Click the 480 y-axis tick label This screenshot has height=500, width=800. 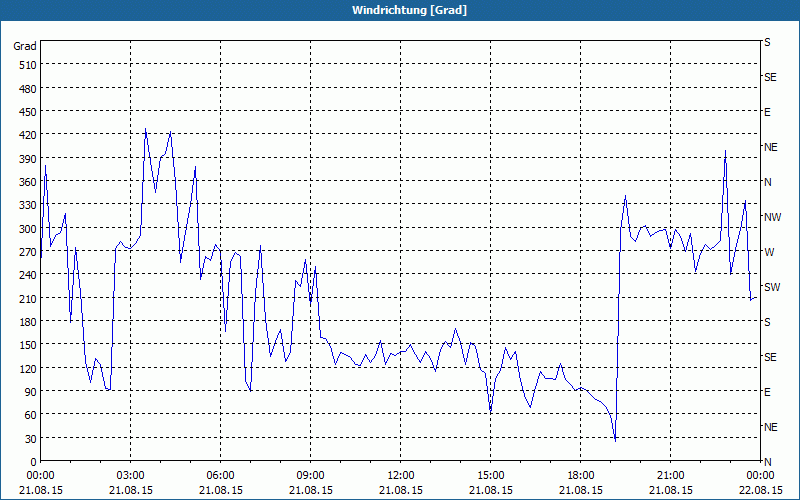[x=27, y=89]
